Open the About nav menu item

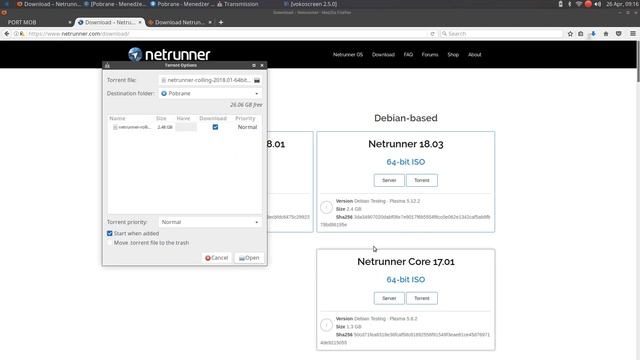click(x=475, y=55)
